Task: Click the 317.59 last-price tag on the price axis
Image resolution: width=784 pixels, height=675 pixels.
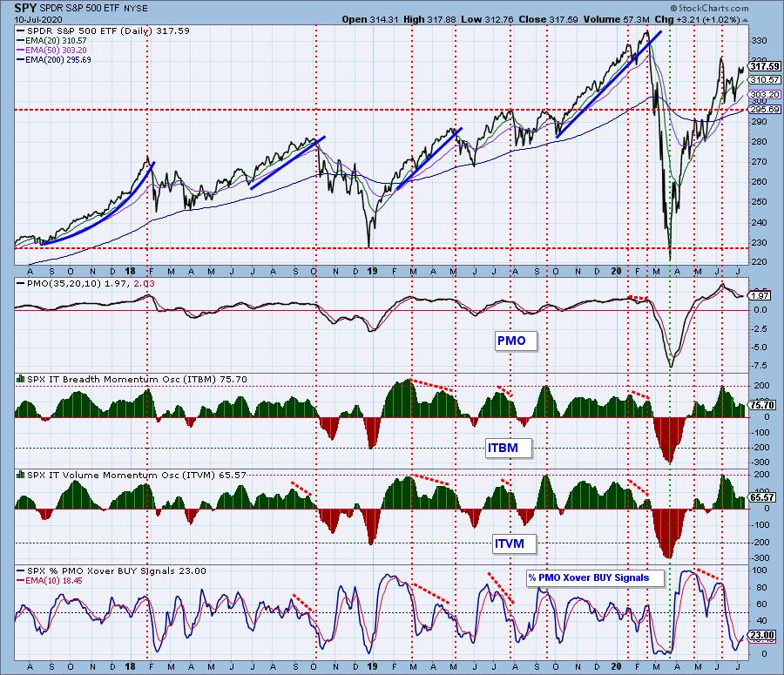Action: 765,66
